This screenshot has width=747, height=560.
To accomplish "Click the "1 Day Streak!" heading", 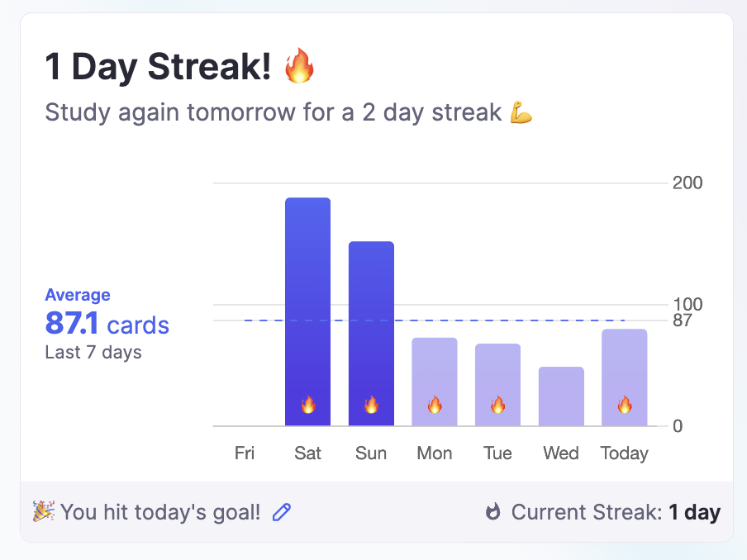I will click(158, 68).
